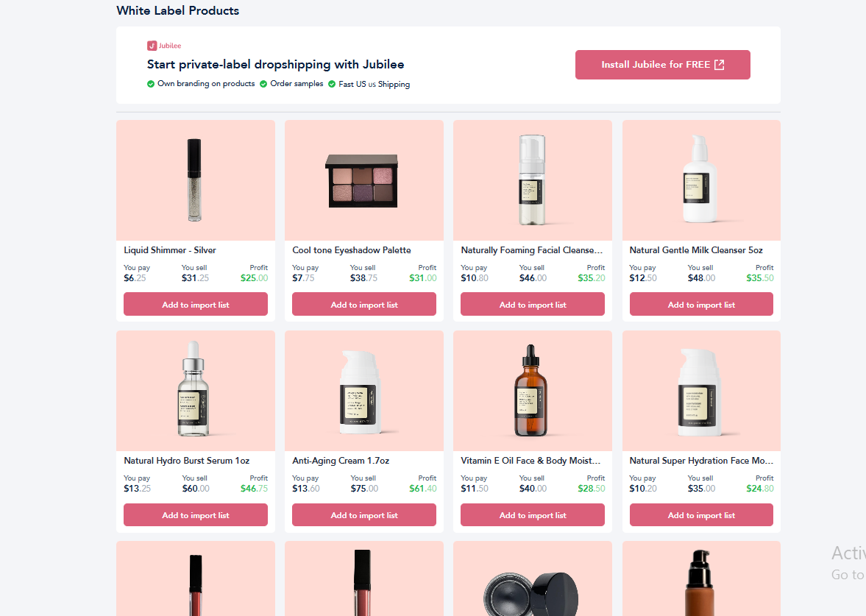The height and width of the screenshot is (616, 866).
Task: Open the eyeshadow palette product image
Action: pos(364,180)
